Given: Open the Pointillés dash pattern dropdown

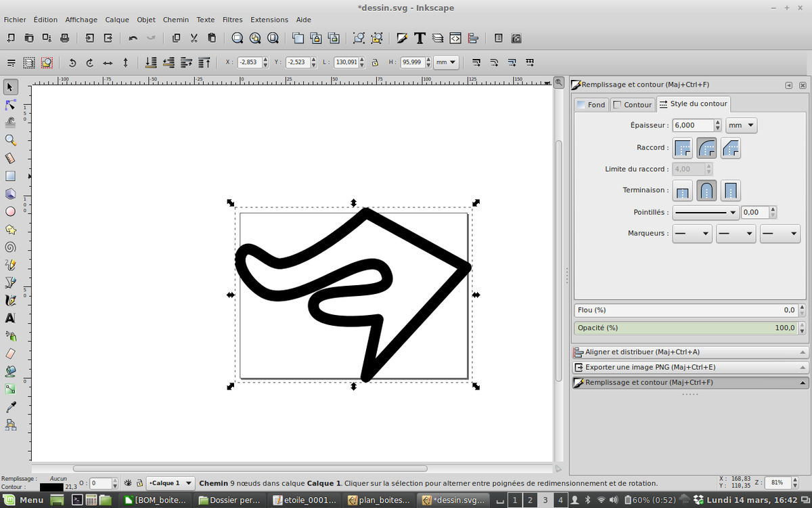Looking at the screenshot, I should 706,213.
